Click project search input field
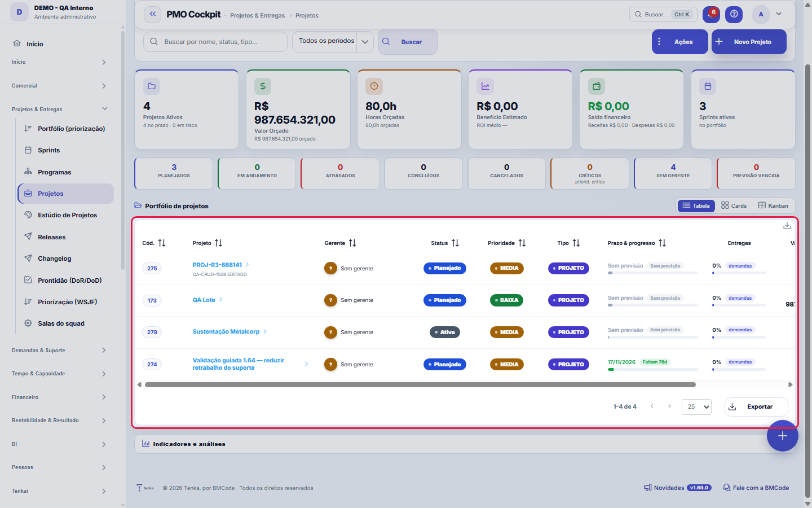This screenshot has height=508, width=812. (215, 42)
